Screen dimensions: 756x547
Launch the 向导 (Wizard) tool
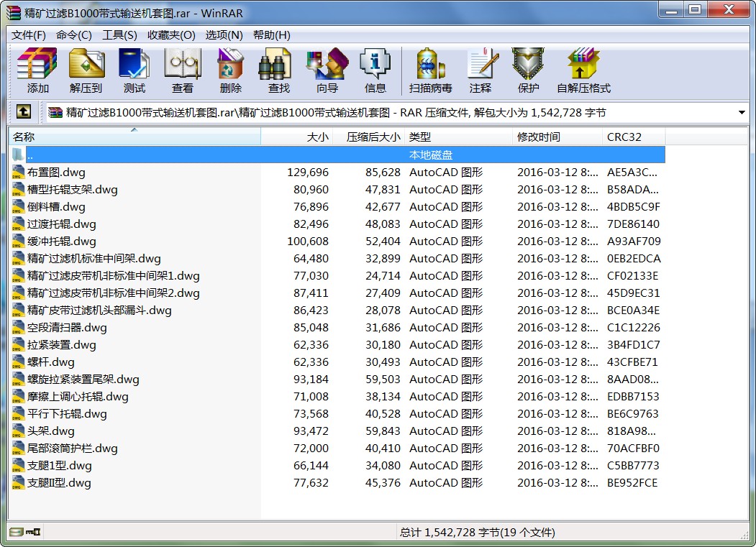[327, 70]
